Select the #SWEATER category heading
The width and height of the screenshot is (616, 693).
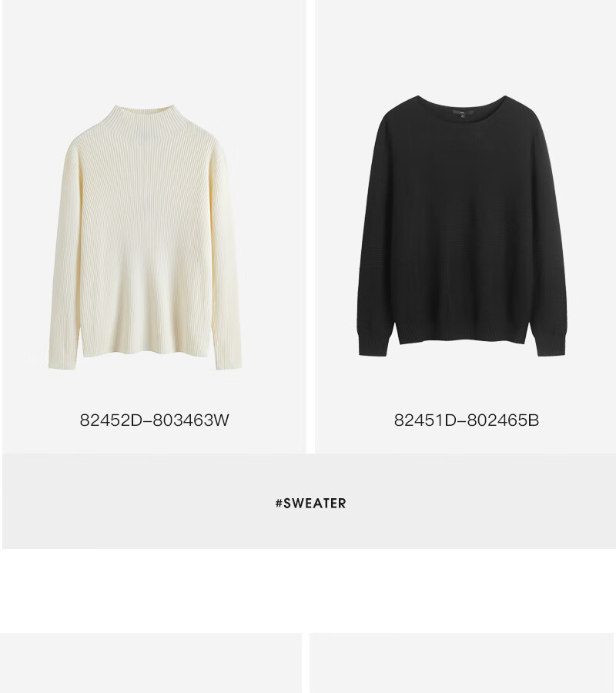coord(310,503)
